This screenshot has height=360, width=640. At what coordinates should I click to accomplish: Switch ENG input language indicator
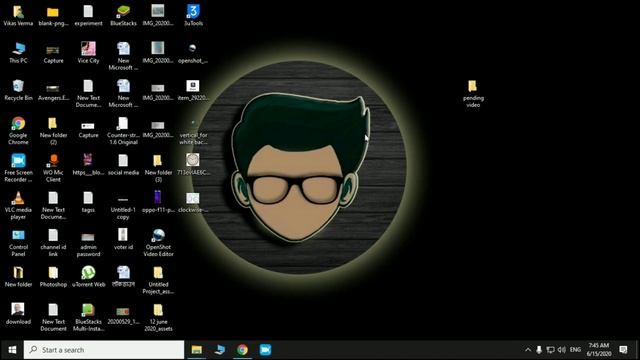point(575,350)
